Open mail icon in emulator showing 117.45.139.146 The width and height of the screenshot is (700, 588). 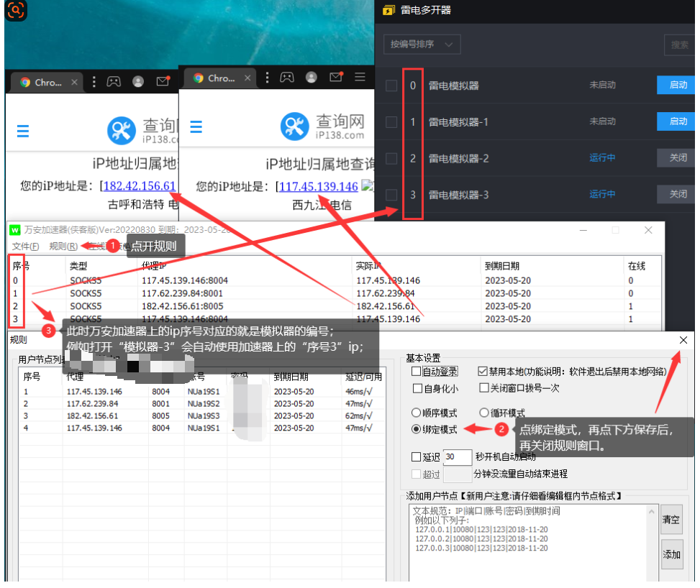coord(336,77)
